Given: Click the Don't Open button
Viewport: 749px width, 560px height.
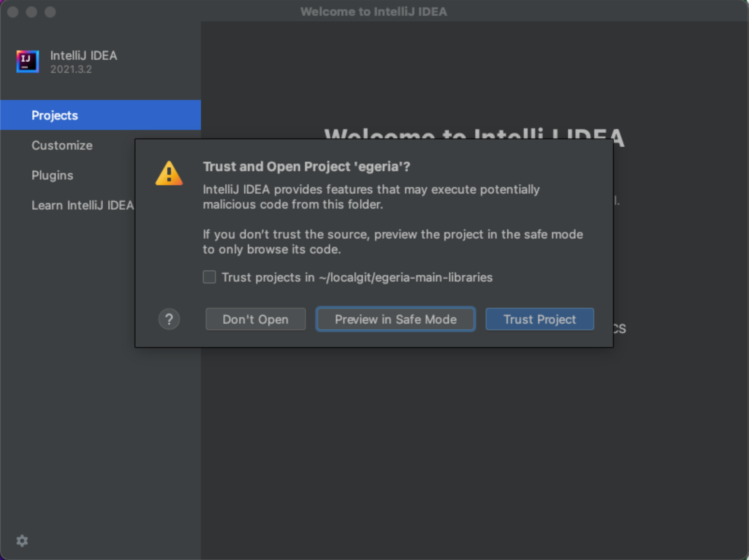Looking at the screenshot, I should tap(255, 319).
